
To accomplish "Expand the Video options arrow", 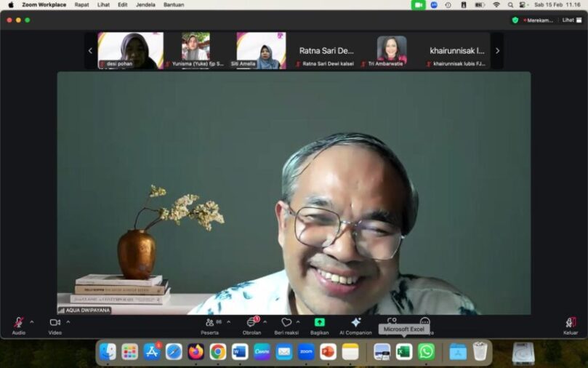I will point(68,321).
